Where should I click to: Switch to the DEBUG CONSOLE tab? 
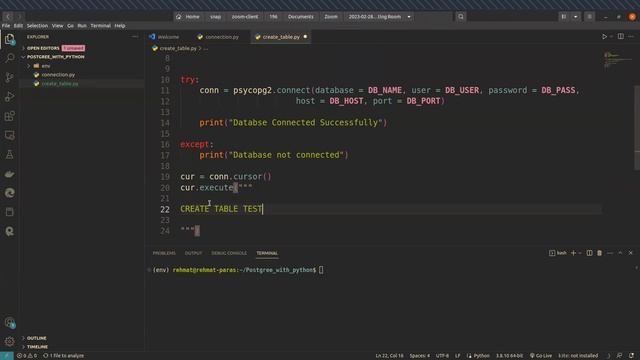(x=229, y=253)
